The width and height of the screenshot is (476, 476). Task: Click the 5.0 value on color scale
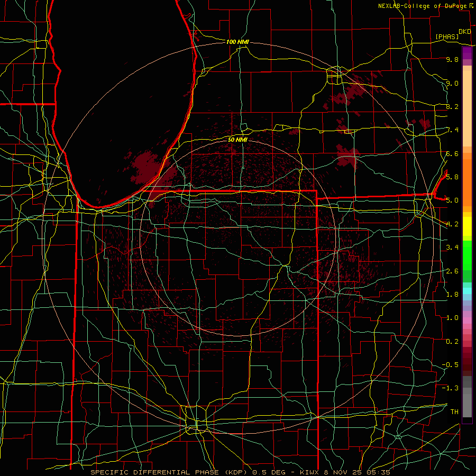[452, 200]
